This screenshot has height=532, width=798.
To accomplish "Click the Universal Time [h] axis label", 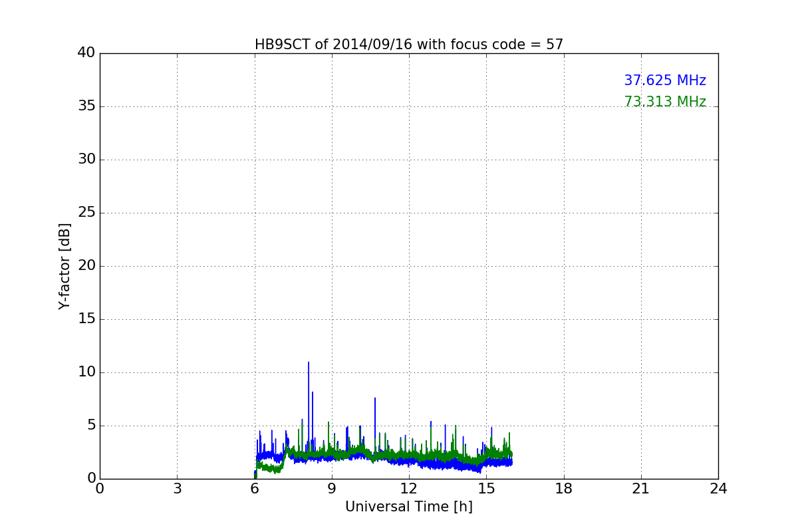I will (x=409, y=507).
